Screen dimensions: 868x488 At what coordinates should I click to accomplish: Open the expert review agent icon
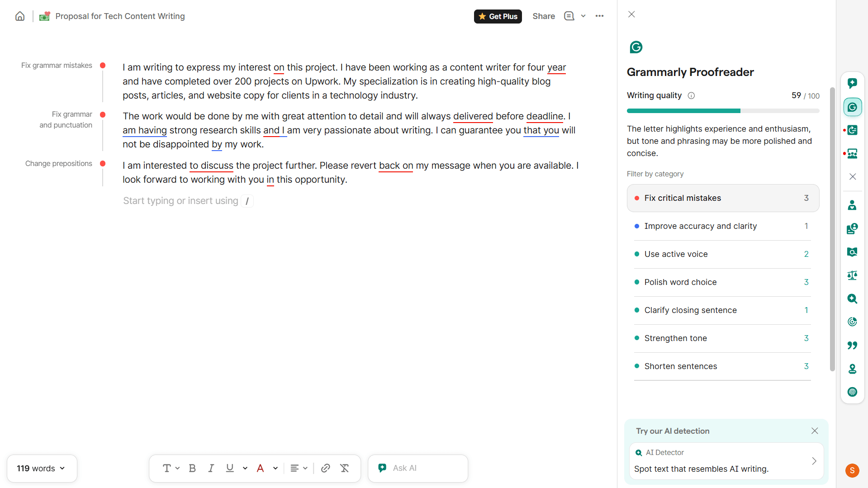[x=852, y=228]
